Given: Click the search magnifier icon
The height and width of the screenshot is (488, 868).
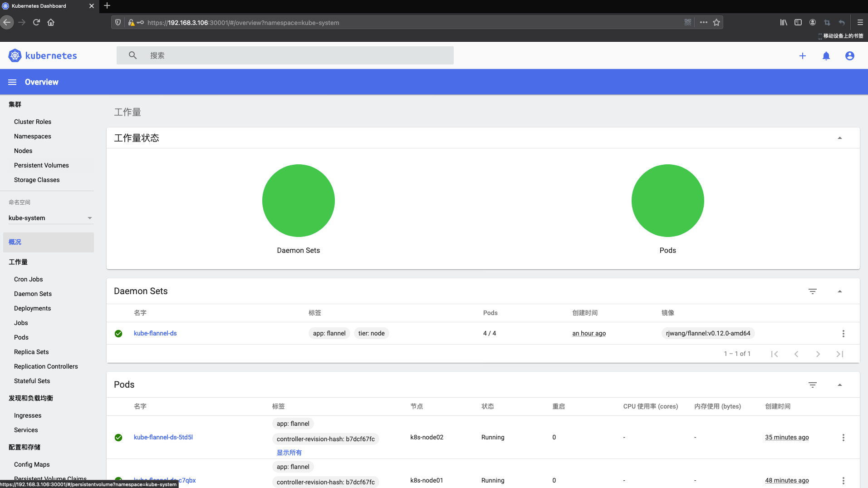Looking at the screenshot, I should pos(132,55).
